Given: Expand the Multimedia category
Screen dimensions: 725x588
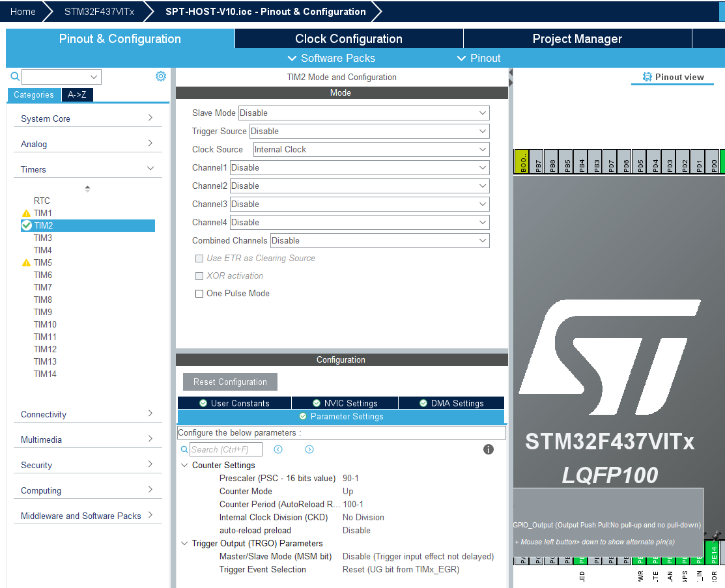Looking at the screenshot, I should click(x=88, y=440).
